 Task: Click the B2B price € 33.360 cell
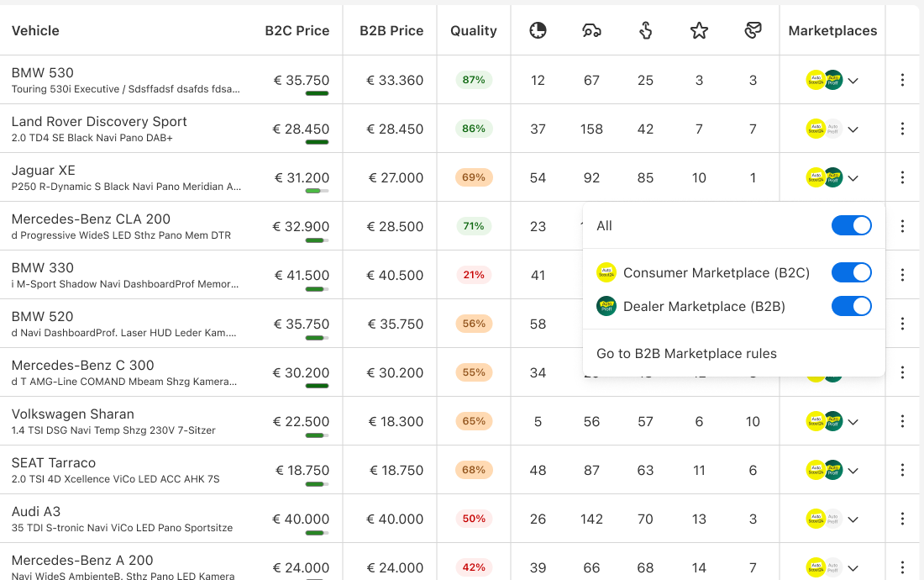click(x=395, y=80)
